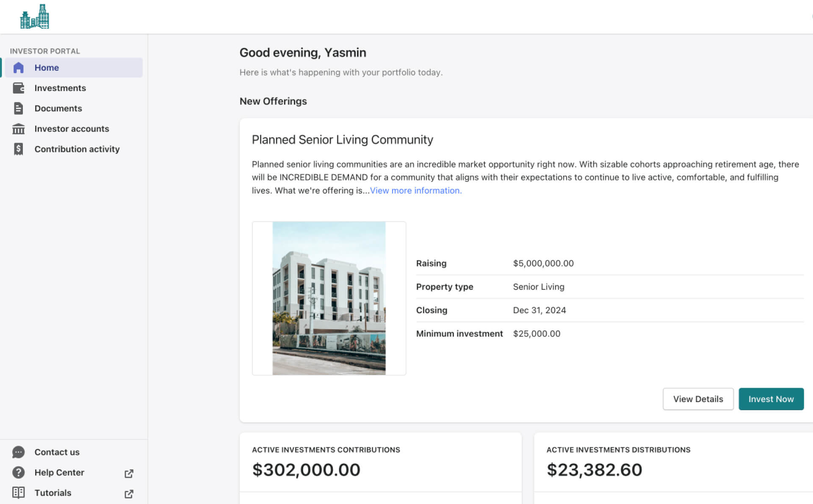Viewport: 813px width, 504px height.
Task: Click the Contribution activity receipt icon
Action: tap(18, 149)
